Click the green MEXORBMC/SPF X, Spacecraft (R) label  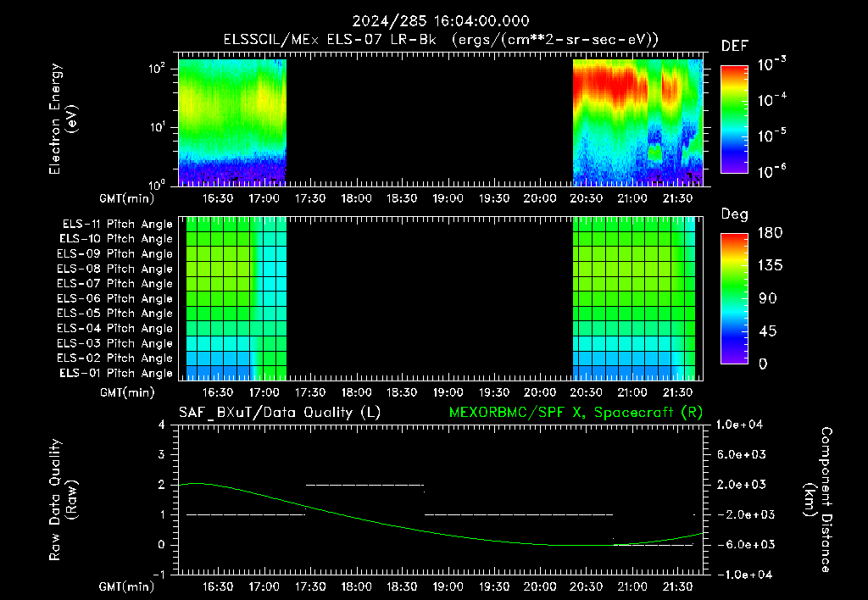(576, 413)
